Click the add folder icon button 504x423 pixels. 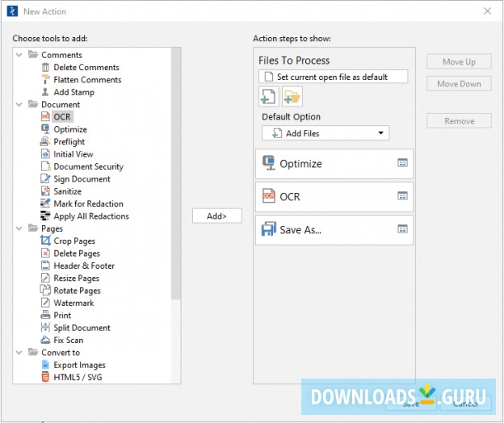click(292, 96)
